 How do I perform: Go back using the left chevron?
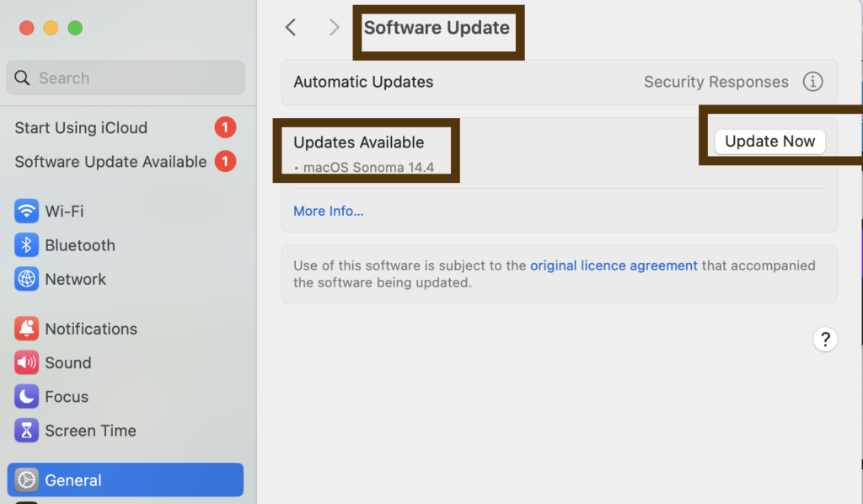290,27
